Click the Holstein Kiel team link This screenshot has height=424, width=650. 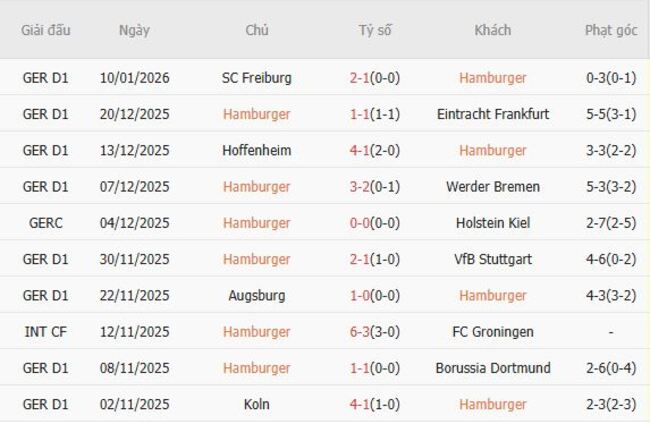pyautogui.click(x=492, y=223)
